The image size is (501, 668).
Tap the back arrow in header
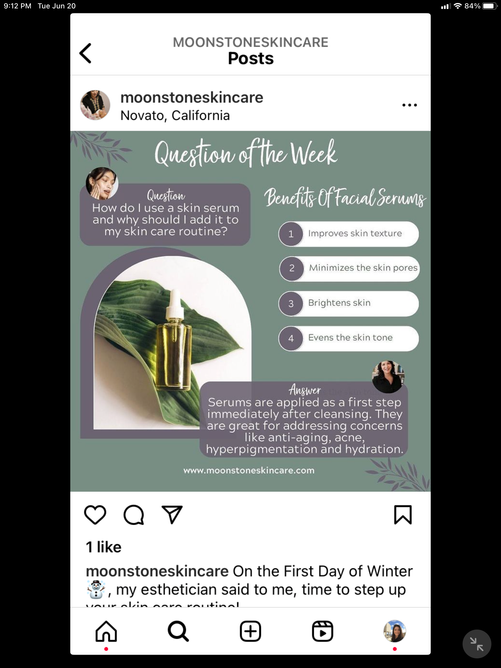tap(85, 53)
